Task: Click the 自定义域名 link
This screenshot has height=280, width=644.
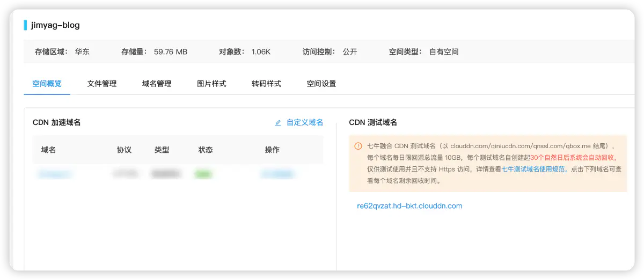Action: coord(304,122)
